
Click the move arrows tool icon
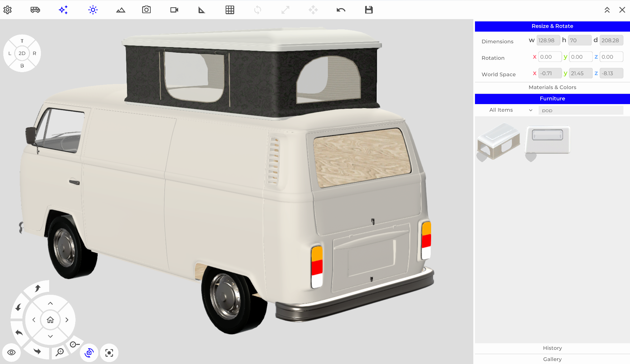point(313,10)
